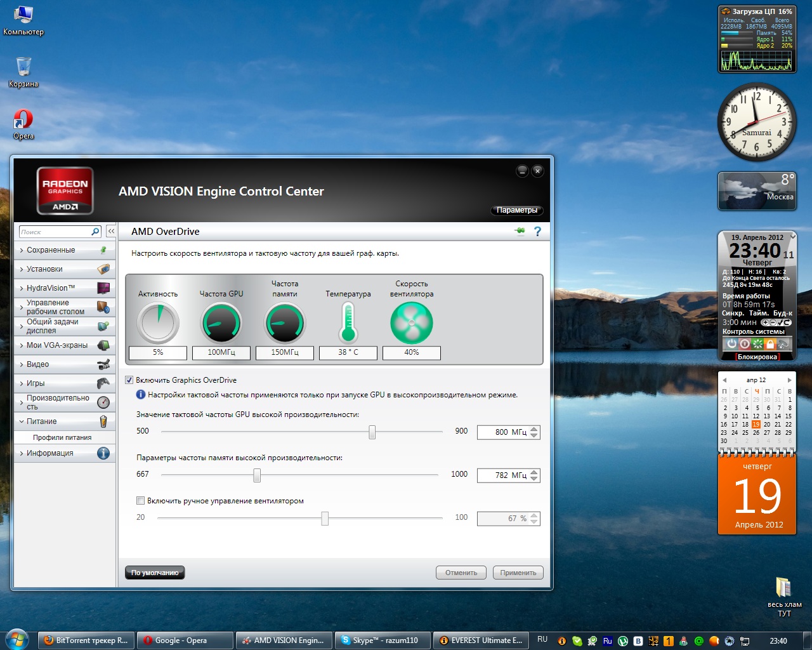Screen dimensions: 812x650
Task: Expand the Мои VGA-экраны section
Action: [65, 345]
